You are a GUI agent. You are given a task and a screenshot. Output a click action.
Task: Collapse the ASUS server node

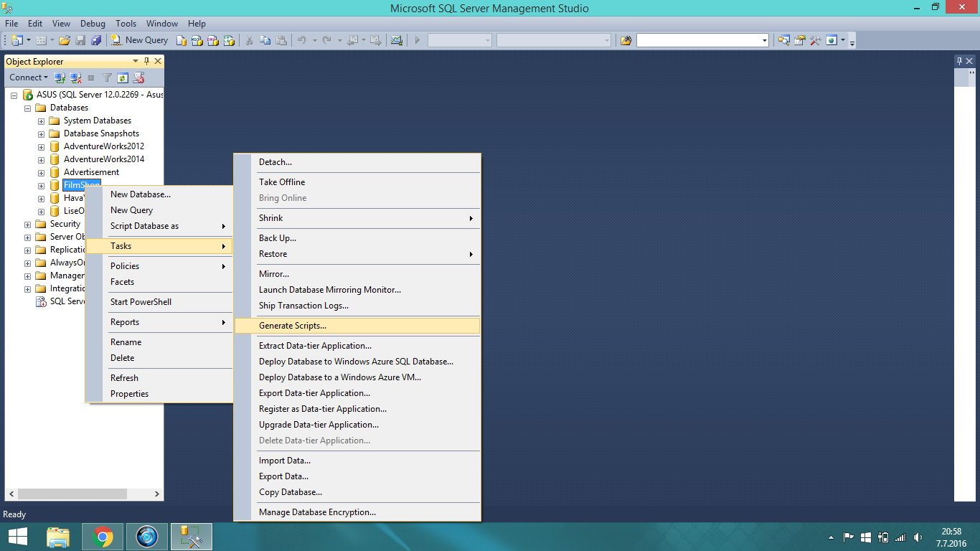click(x=14, y=95)
